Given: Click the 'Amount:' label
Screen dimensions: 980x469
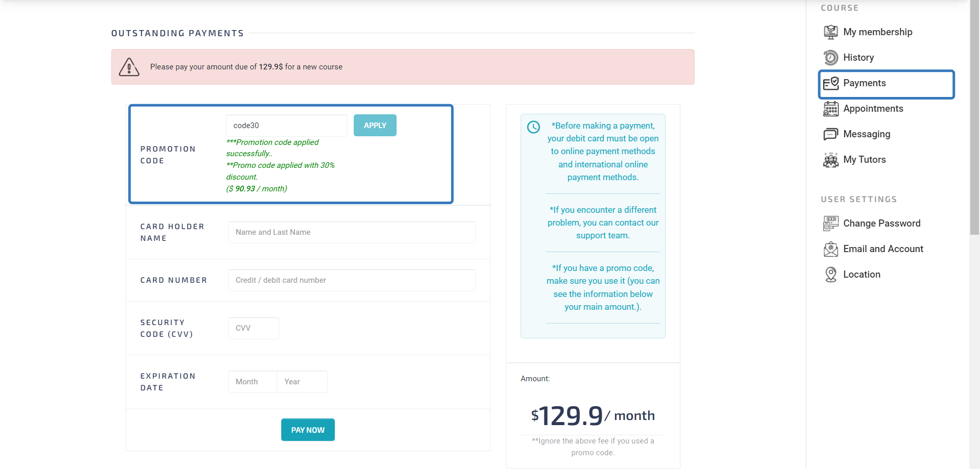Looking at the screenshot, I should coord(535,379).
